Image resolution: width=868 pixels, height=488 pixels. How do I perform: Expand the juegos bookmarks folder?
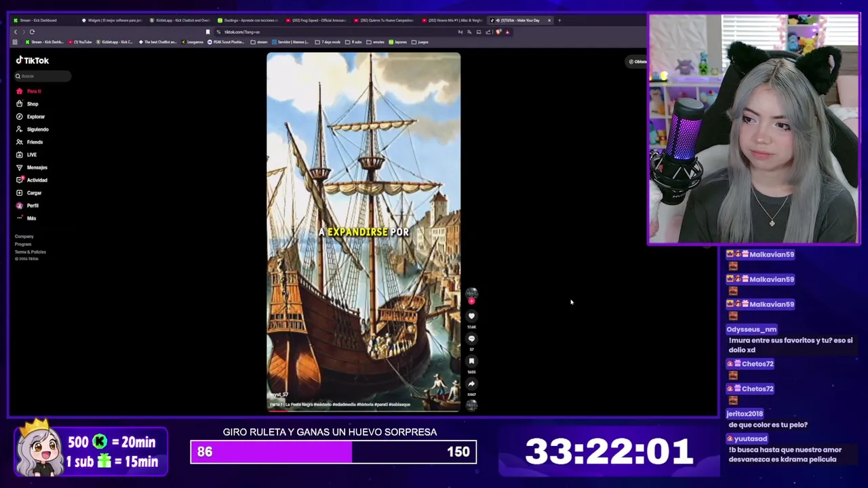pyautogui.click(x=420, y=42)
